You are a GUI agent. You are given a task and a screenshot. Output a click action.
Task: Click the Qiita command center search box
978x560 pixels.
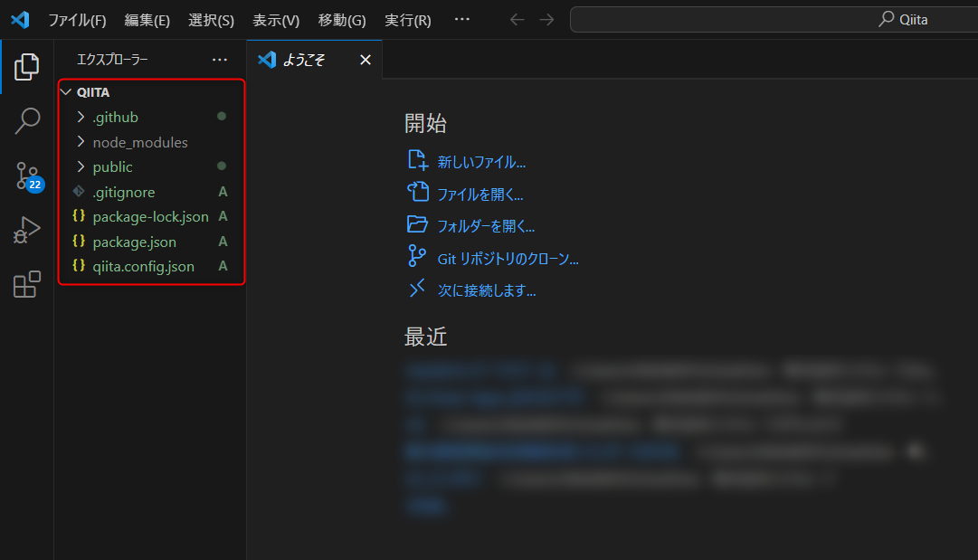[774, 19]
